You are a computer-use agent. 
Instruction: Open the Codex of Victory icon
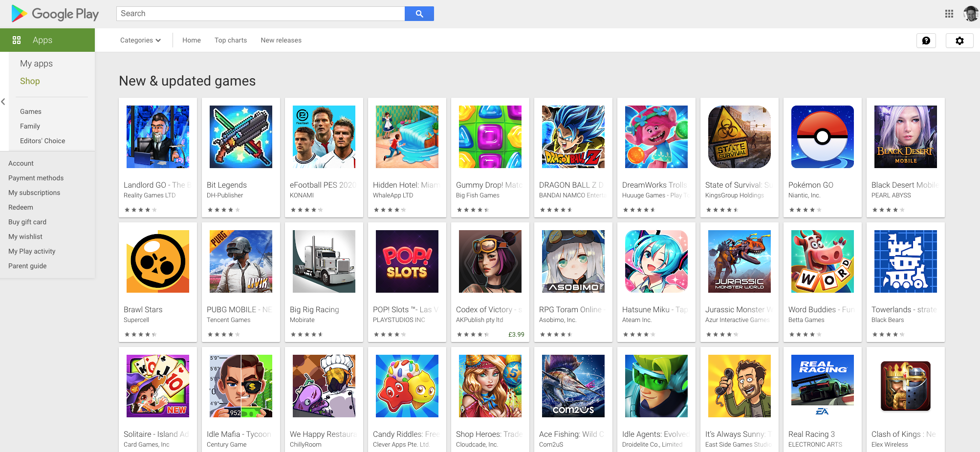coord(490,261)
